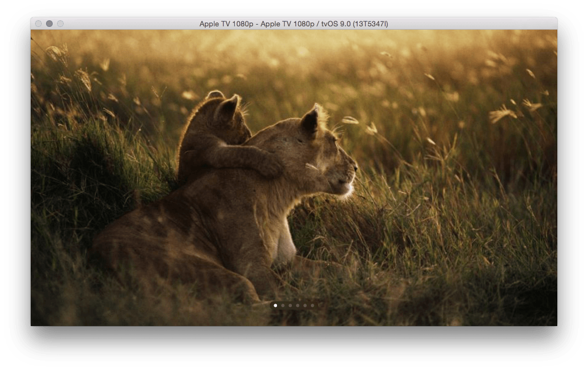Click the cub's paw on the lioness's neck
588x370 pixels.
click(270, 165)
